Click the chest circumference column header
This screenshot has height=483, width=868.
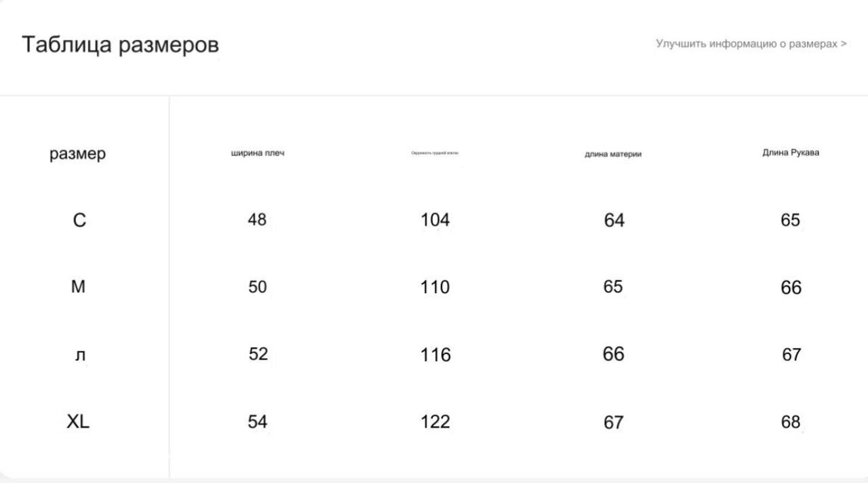pyautogui.click(x=435, y=153)
